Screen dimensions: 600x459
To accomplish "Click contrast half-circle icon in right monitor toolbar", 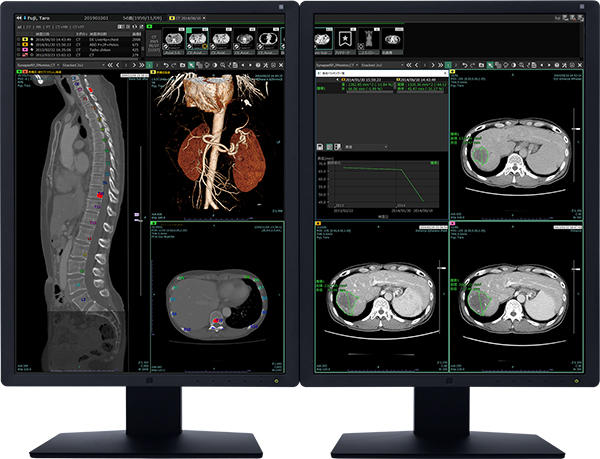I will click(x=514, y=65).
